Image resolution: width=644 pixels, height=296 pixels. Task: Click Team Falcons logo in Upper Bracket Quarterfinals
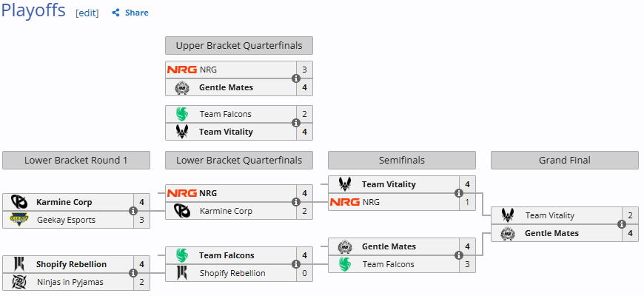coord(182,114)
